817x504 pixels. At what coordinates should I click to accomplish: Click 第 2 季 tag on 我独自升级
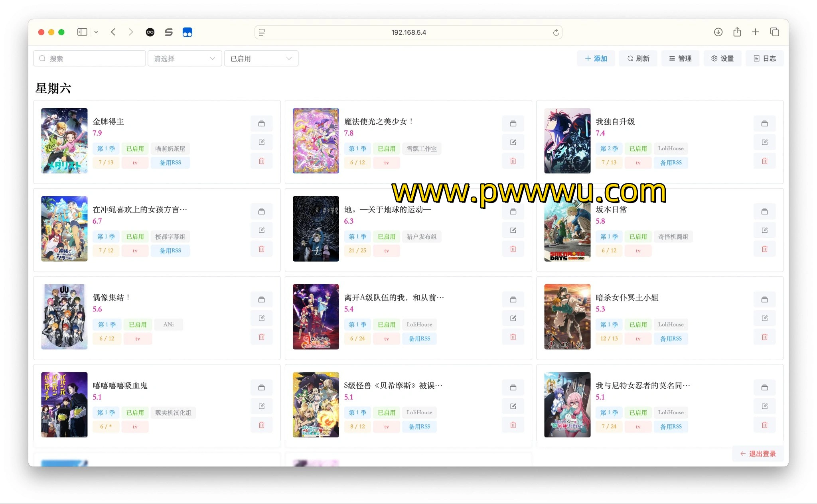[609, 149]
